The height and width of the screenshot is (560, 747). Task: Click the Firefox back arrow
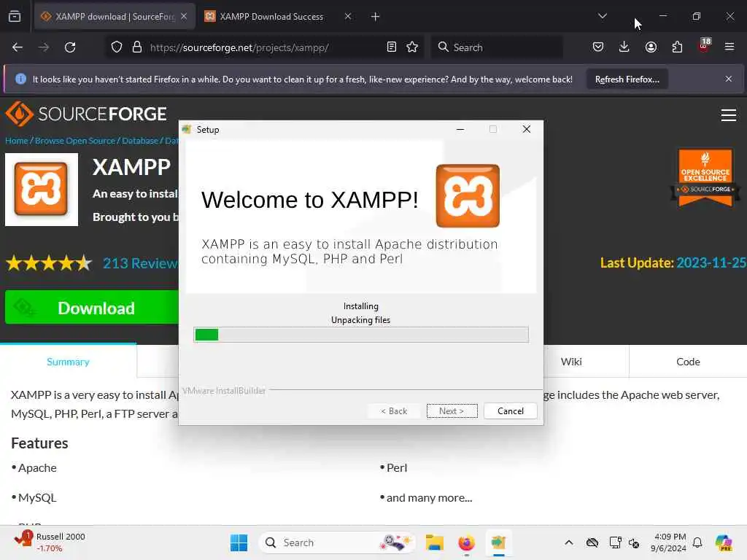[18, 47]
